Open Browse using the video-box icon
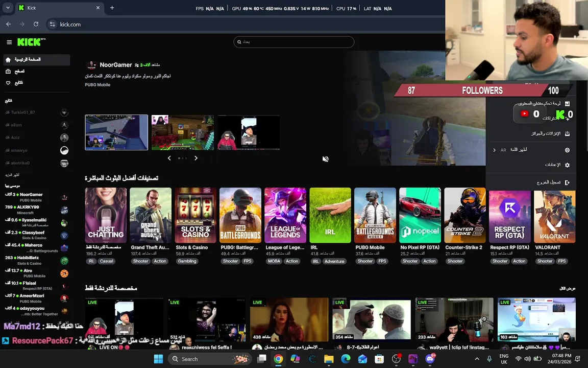The width and height of the screenshot is (588, 368). point(8,72)
